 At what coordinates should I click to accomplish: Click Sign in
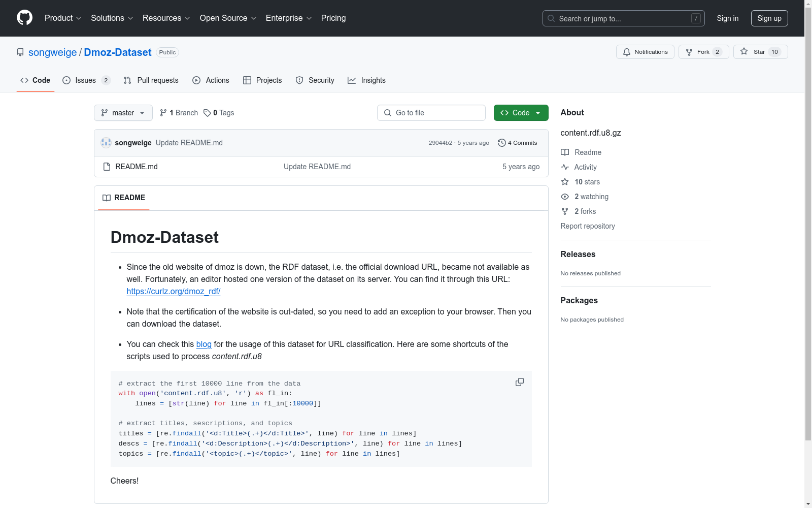[728, 18]
